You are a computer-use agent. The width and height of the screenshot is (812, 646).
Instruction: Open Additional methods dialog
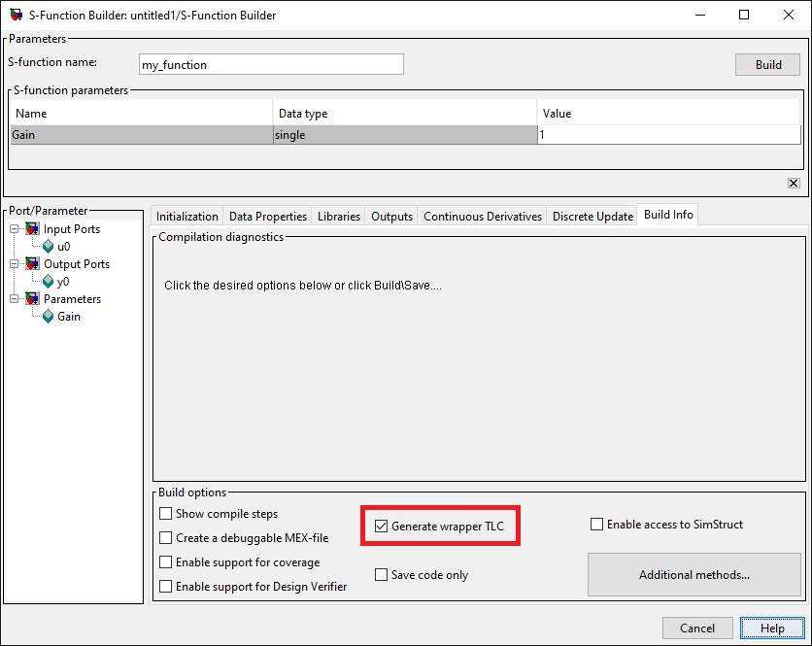pyautogui.click(x=694, y=575)
